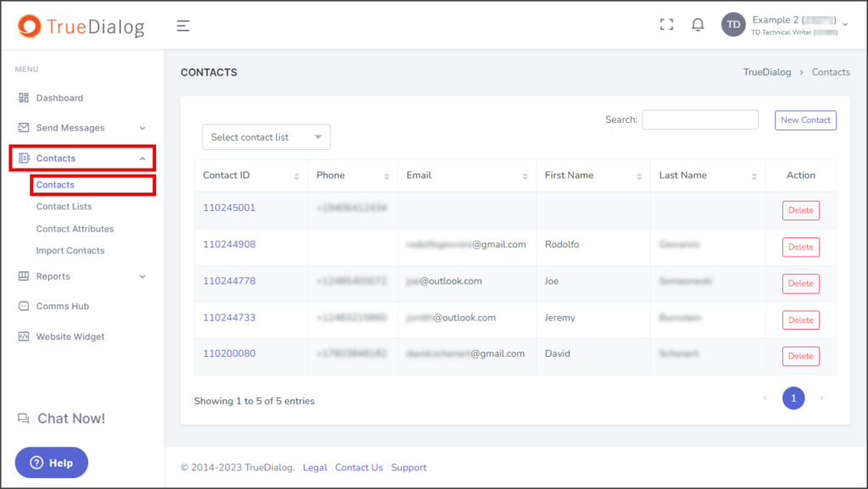Click the Contacts address-book icon
Viewport: 868px width, 489px height.
click(x=24, y=158)
